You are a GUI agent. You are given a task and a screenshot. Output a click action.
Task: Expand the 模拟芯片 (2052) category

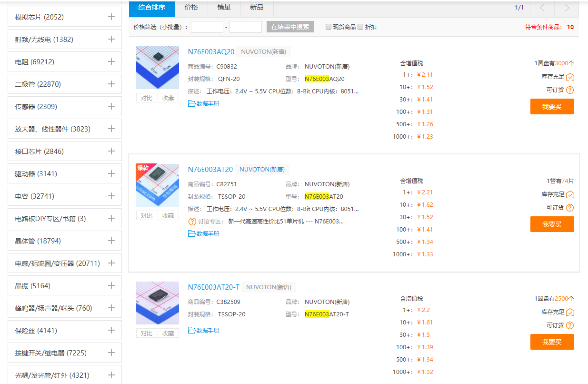tap(111, 17)
